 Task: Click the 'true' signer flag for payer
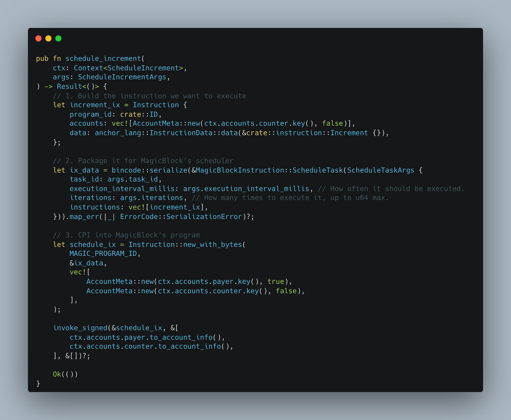pyautogui.click(x=276, y=281)
